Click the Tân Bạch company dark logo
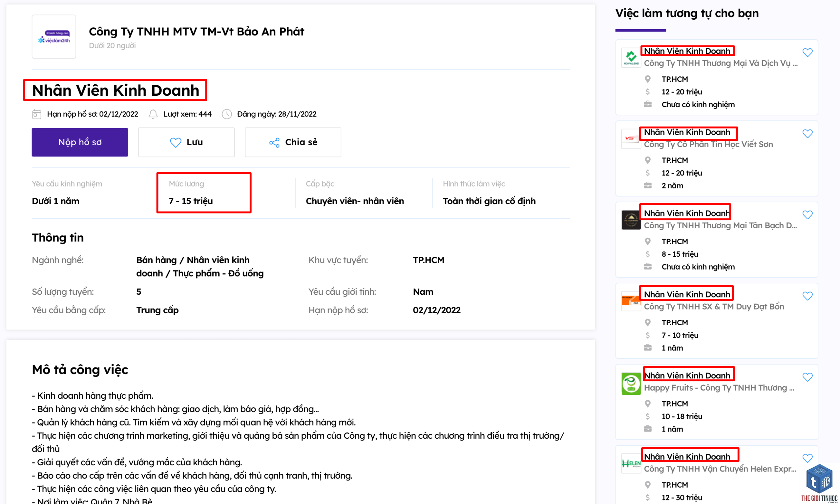The width and height of the screenshot is (840, 504). pos(631,220)
